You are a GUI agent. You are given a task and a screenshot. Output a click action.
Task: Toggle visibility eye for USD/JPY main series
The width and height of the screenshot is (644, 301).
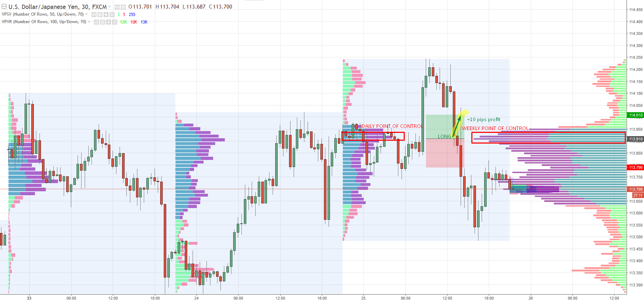[117, 7]
